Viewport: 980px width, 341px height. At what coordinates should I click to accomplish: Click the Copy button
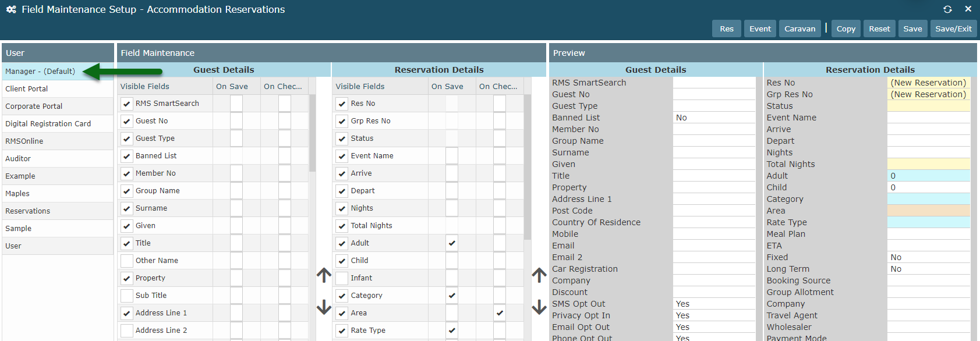(846, 29)
